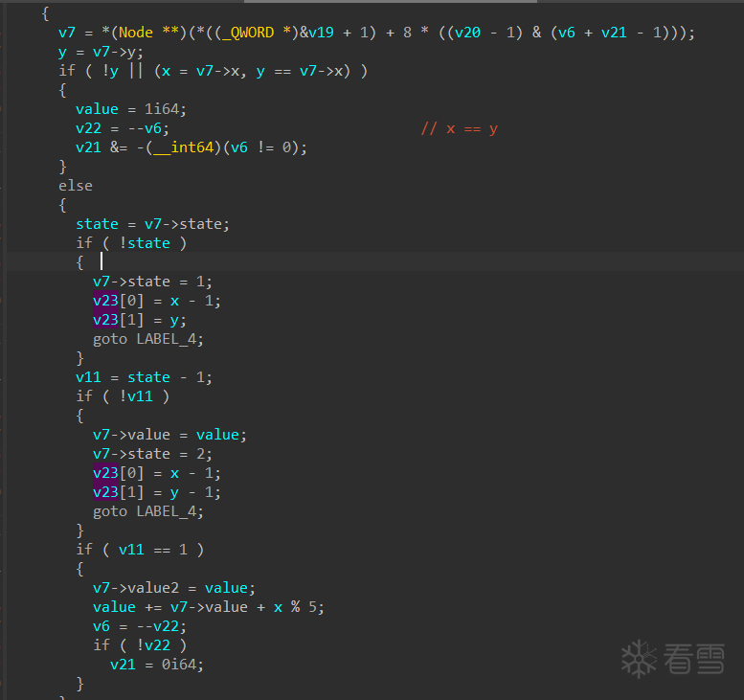Click the line 'v11 = state - 1;'
This screenshot has width=744, height=700.
coord(145,377)
